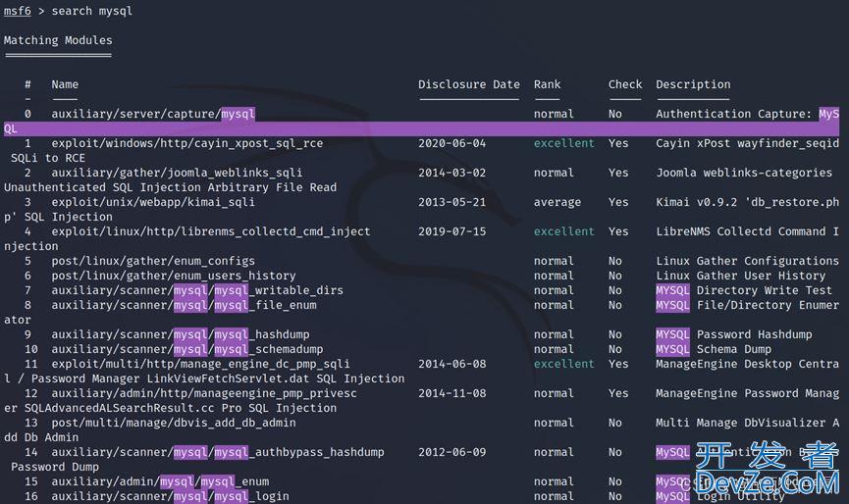The width and height of the screenshot is (849, 504).
Task: Click the 'search mysql' command text
Action: coord(91,11)
